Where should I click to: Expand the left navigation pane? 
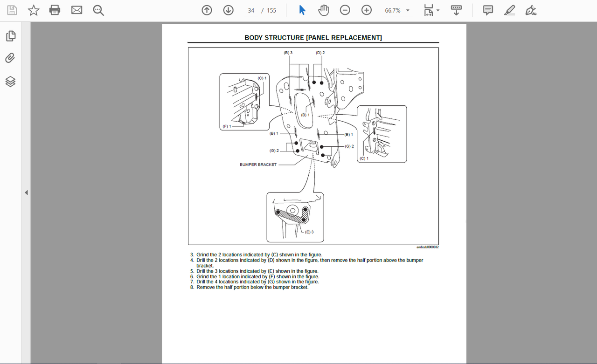coord(26,192)
